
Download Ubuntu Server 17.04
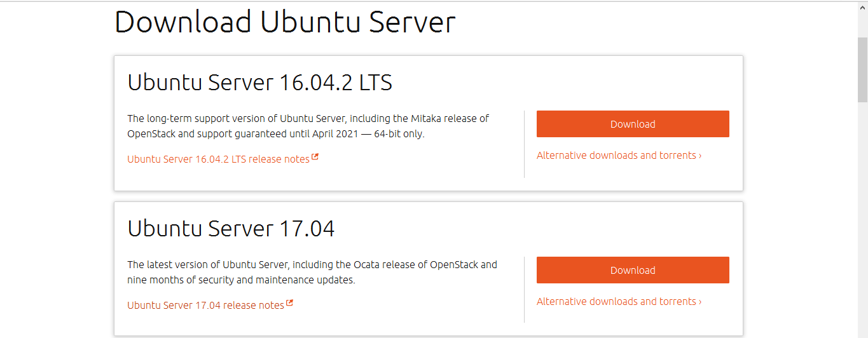tap(633, 270)
